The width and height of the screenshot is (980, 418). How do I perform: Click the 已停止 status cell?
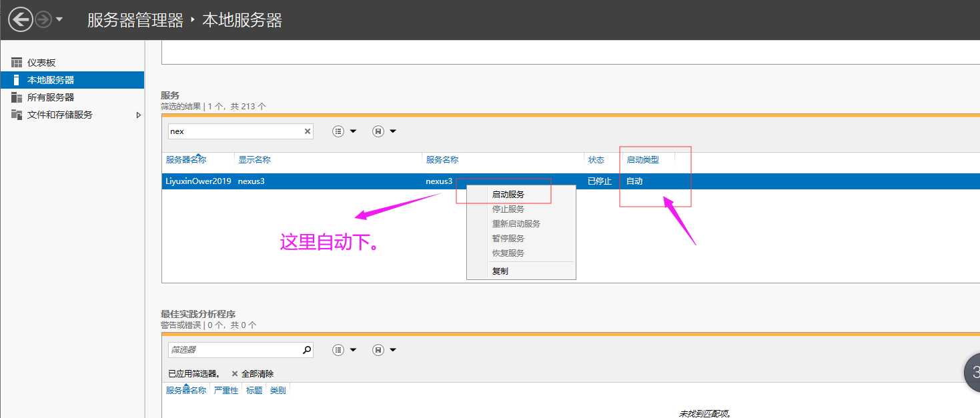click(x=599, y=181)
